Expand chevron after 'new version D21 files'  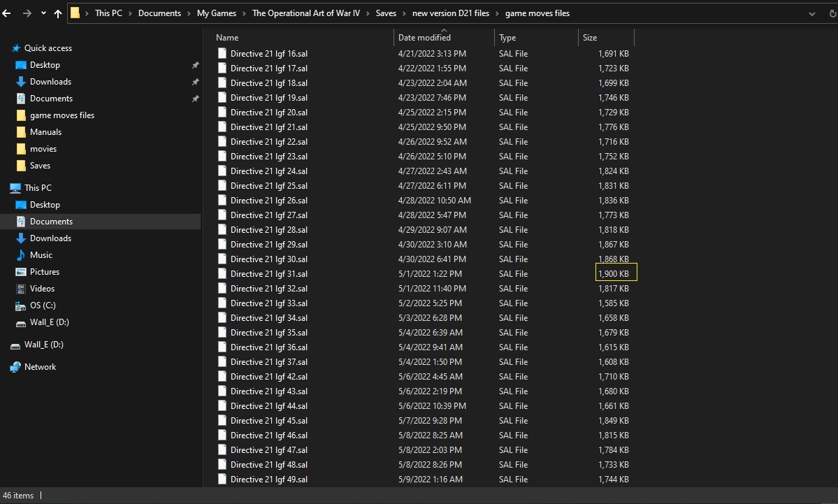pos(497,13)
